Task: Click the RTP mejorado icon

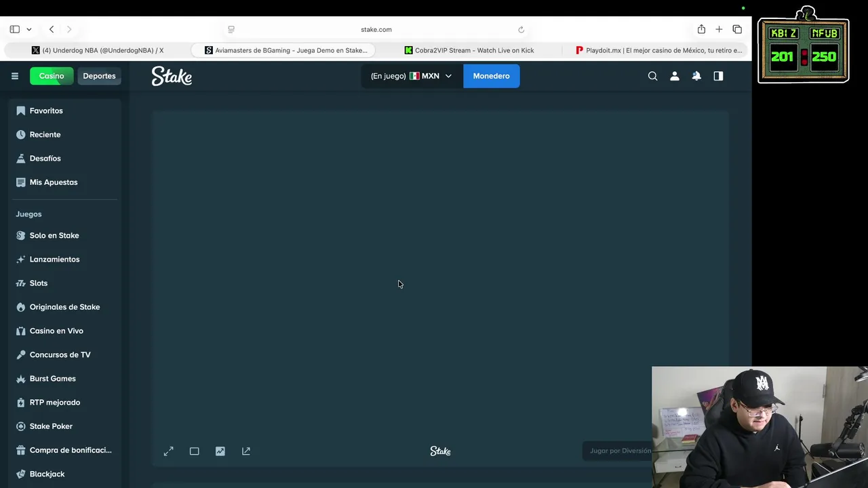Action: tap(20, 402)
